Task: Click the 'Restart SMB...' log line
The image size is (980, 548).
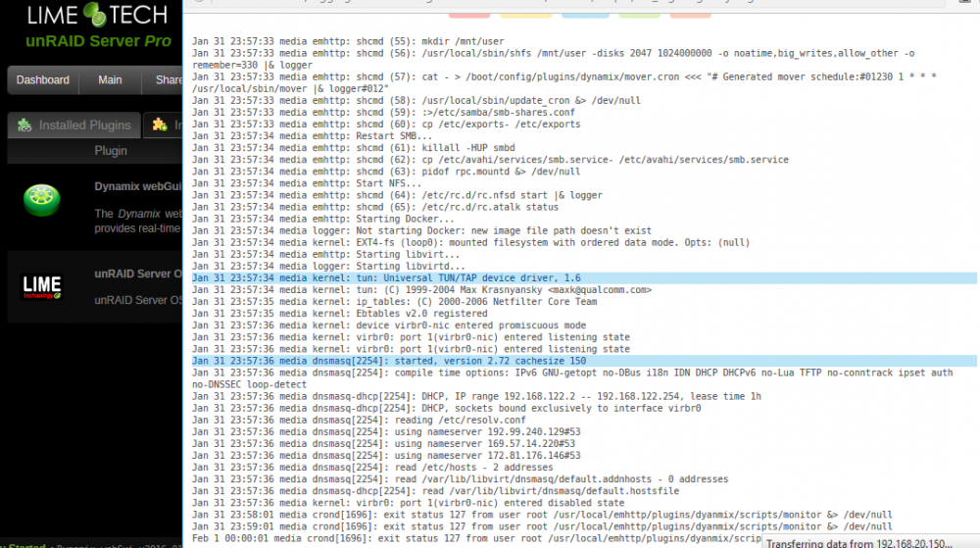Action: [312, 136]
